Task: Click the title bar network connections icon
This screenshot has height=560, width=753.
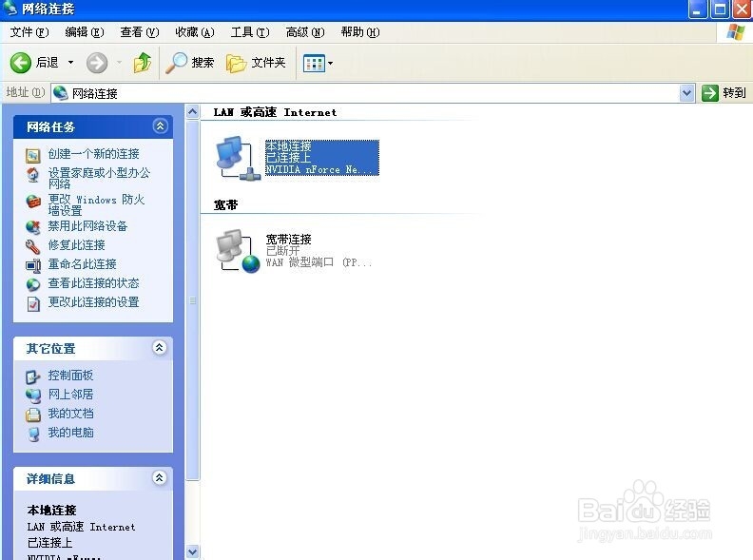Action: pyautogui.click(x=10, y=9)
